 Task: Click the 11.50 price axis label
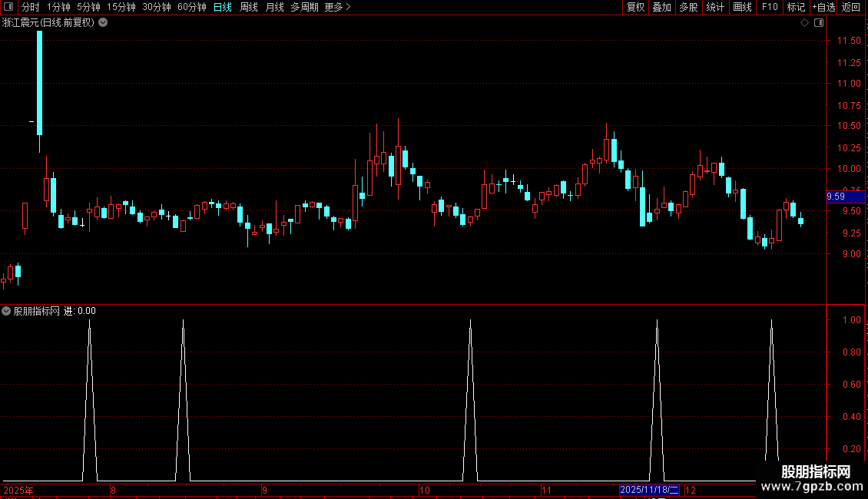(849, 41)
